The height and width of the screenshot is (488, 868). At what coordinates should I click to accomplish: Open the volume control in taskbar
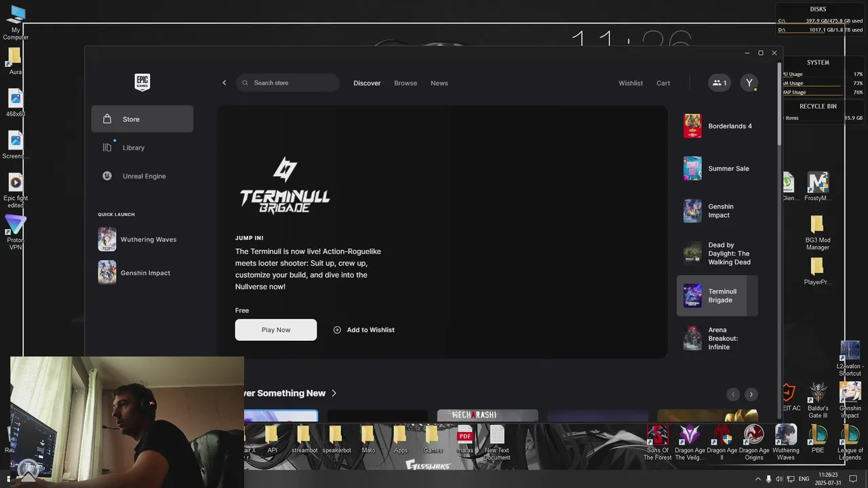pos(779,479)
